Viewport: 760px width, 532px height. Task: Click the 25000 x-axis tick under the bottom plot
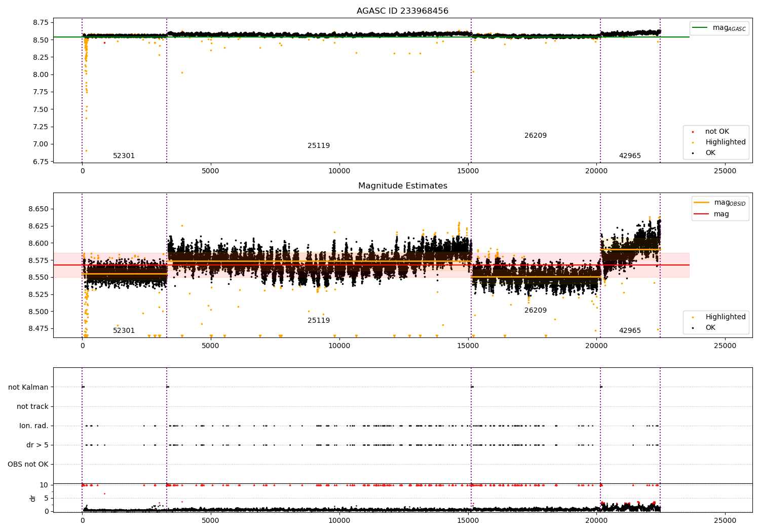(x=725, y=520)
